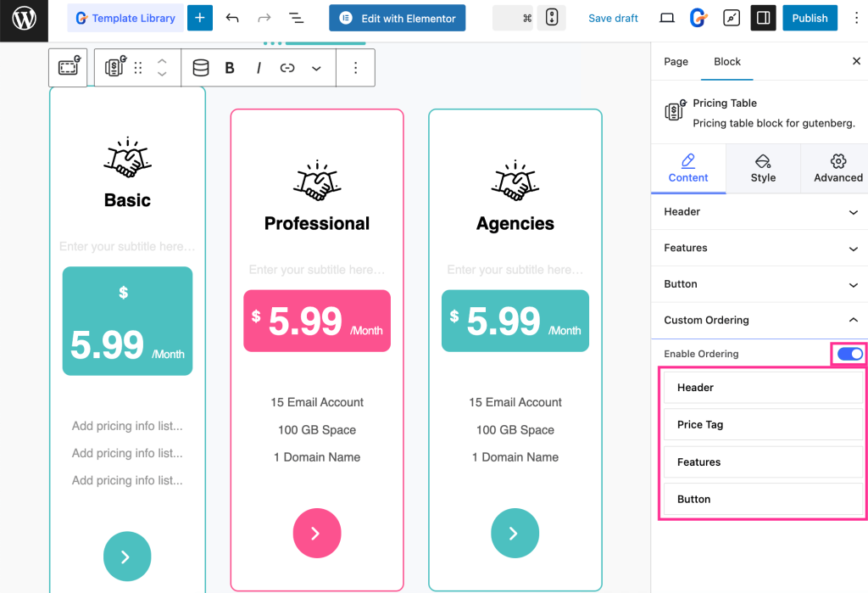Click the teal arrow button in Agencies card

point(515,533)
